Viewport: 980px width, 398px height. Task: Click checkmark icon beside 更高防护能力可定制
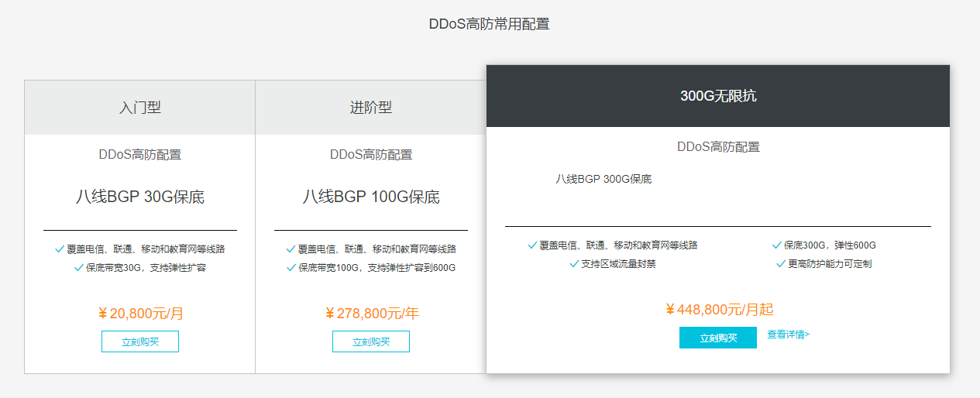click(782, 264)
